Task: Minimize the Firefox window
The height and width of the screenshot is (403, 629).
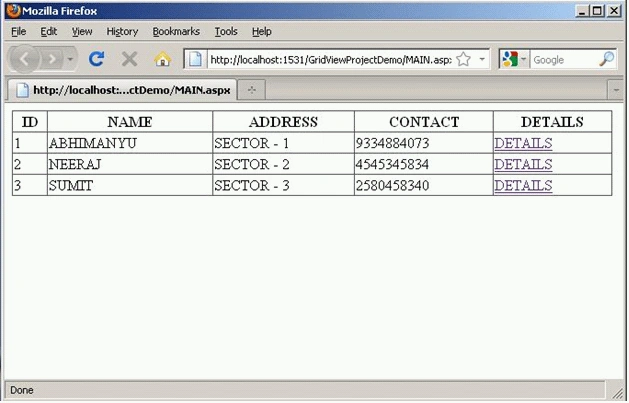Action: [581, 11]
